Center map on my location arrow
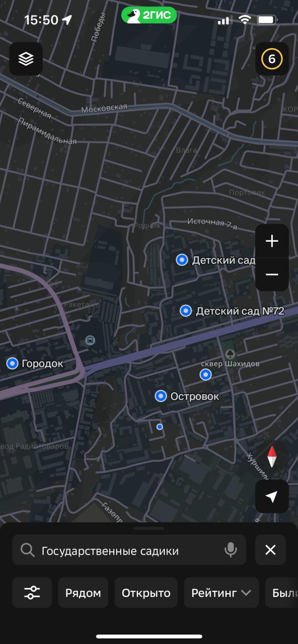The height and width of the screenshot is (644, 298). [272, 497]
